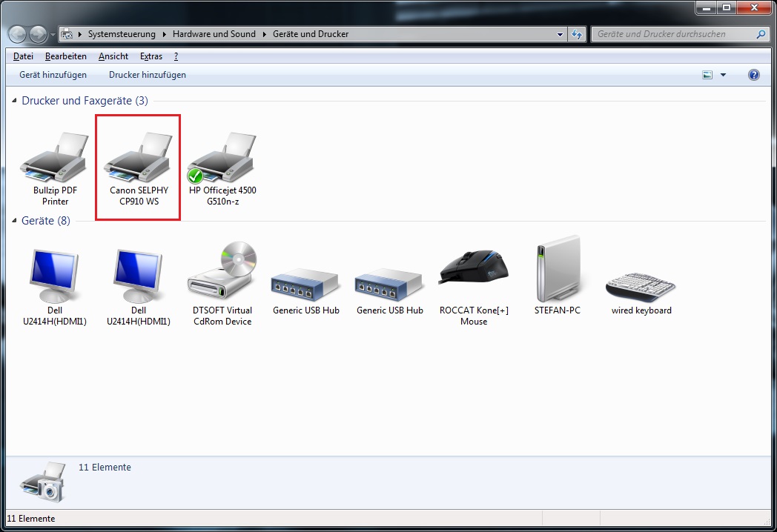Close the Geräte und Drucker window
Screen dimensions: 777x532
coord(754,8)
